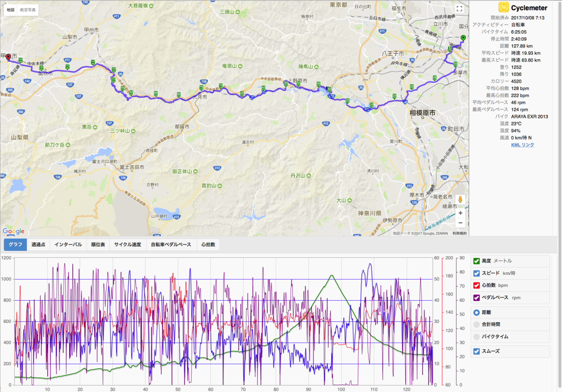Click the 八王子市 city label on map
Image resolution: width=562 pixels, height=392 pixels.
tap(393, 53)
